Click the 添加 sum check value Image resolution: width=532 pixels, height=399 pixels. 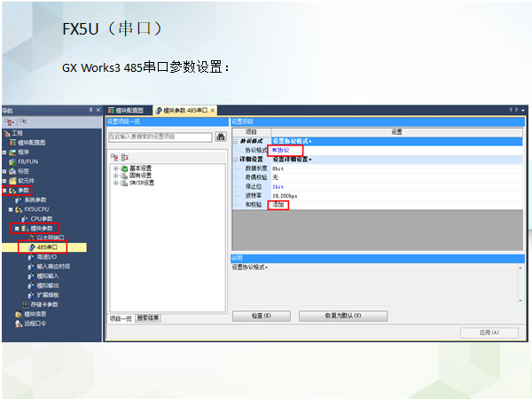[x=278, y=205]
